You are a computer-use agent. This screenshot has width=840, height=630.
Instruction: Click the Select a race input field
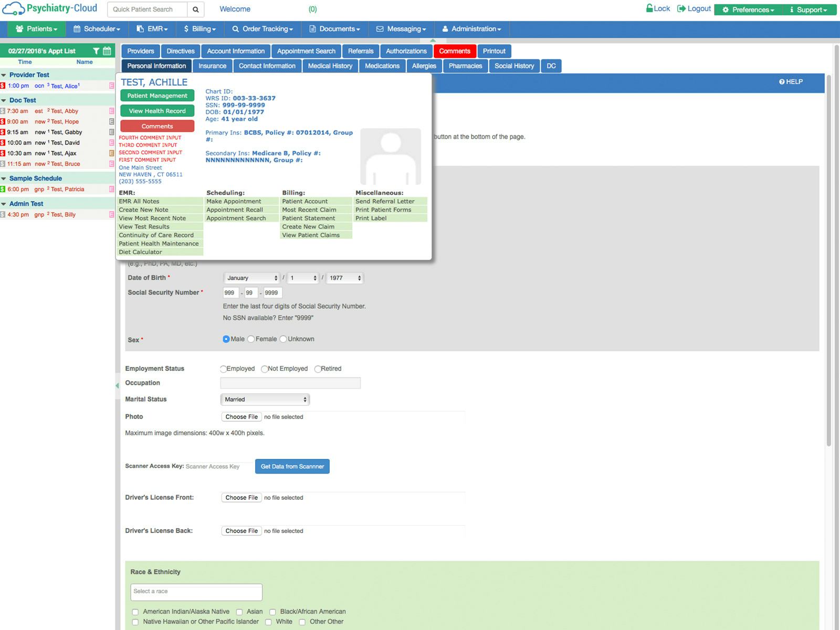click(x=196, y=592)
